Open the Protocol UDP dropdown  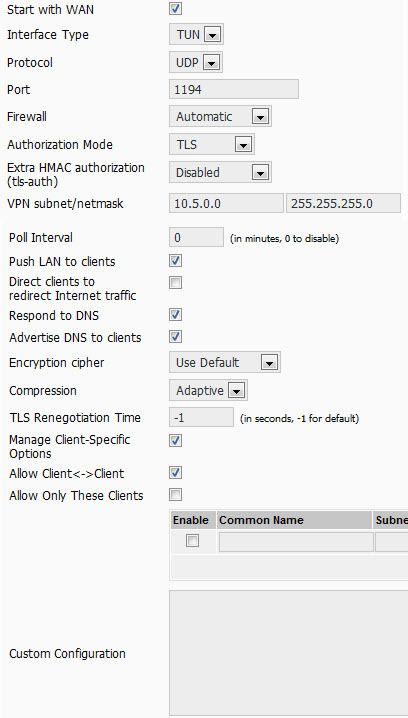click(x=196, y=63)
